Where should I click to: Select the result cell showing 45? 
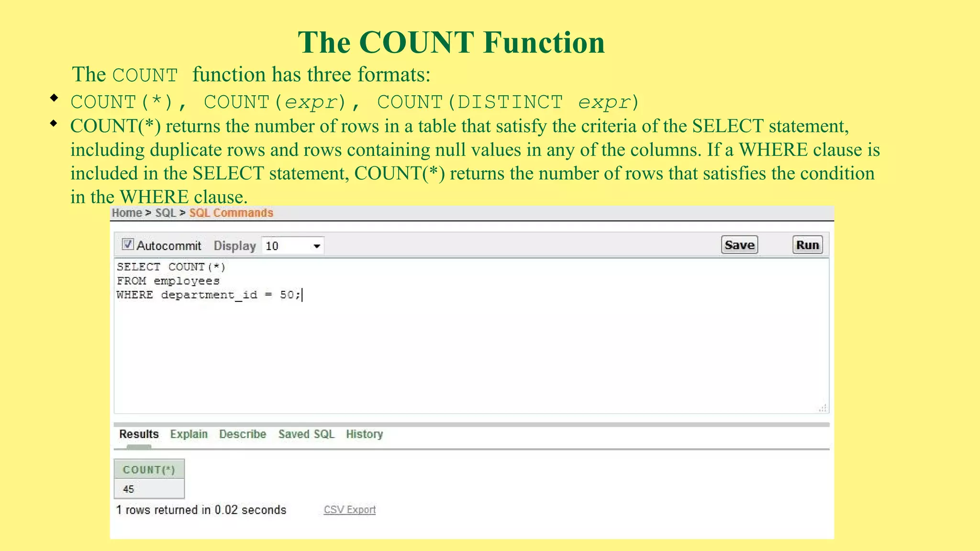point(149,489)
